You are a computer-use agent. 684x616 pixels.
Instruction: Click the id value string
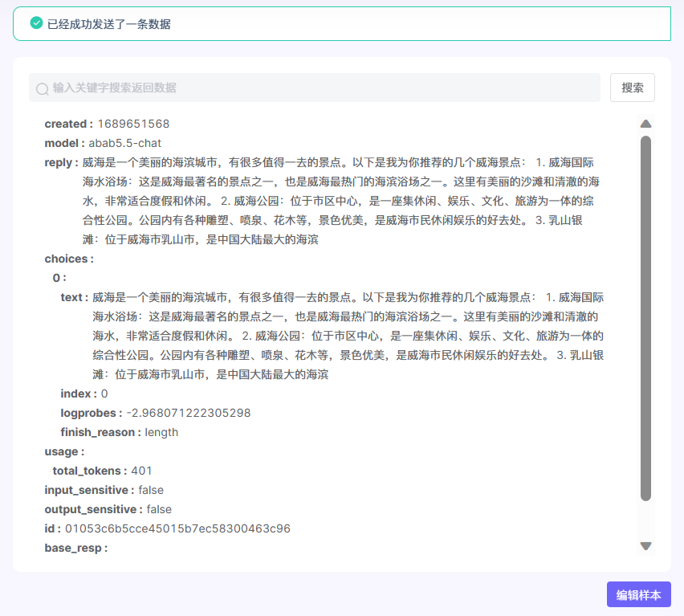tap(177, 528)
